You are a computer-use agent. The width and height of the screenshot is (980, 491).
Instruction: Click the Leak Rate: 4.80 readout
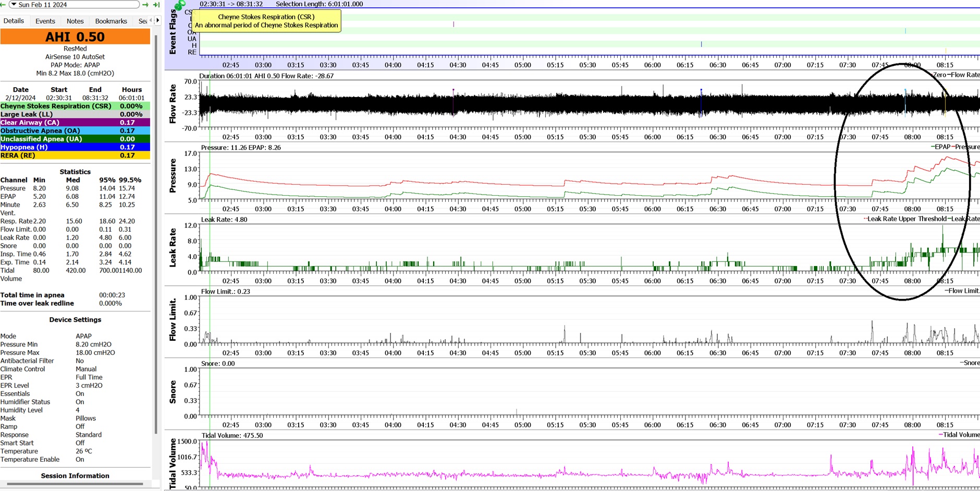pos(224,219)
